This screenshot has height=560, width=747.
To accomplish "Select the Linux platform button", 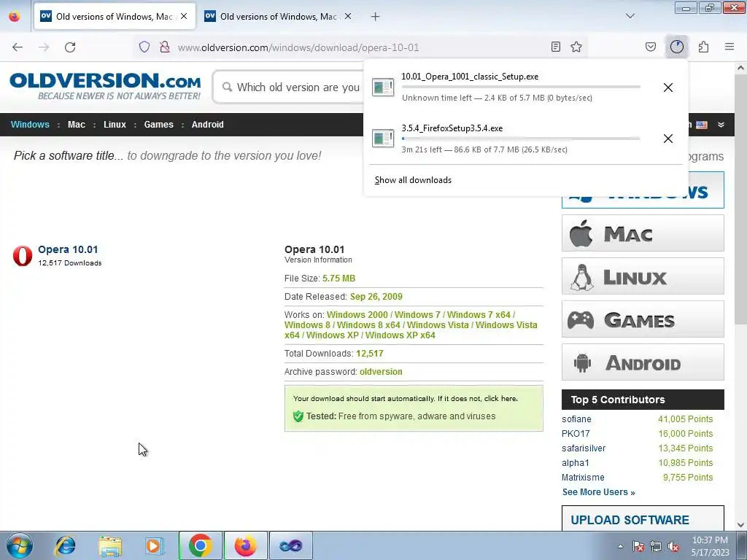I will pyautogui.click(x=643, y=276).
